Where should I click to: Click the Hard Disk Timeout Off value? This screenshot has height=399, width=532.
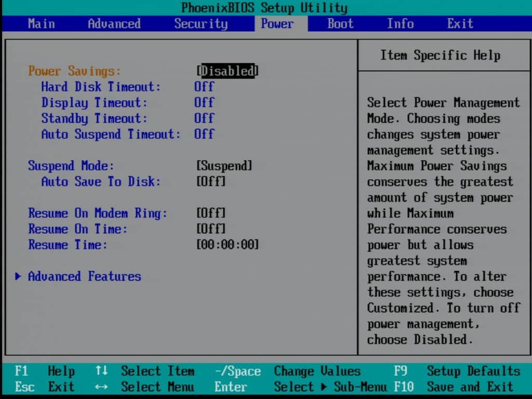(204, 87)
